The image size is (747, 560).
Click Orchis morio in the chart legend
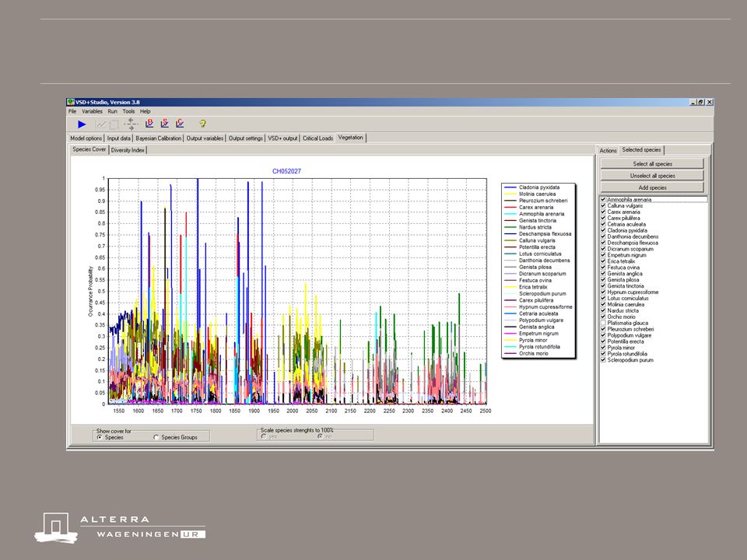coord(534,354)
